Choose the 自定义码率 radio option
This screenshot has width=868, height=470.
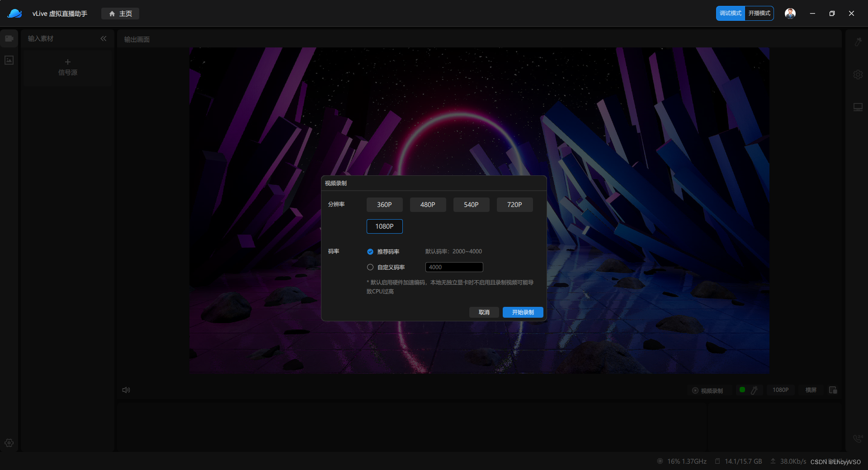(x=370, y=268)
